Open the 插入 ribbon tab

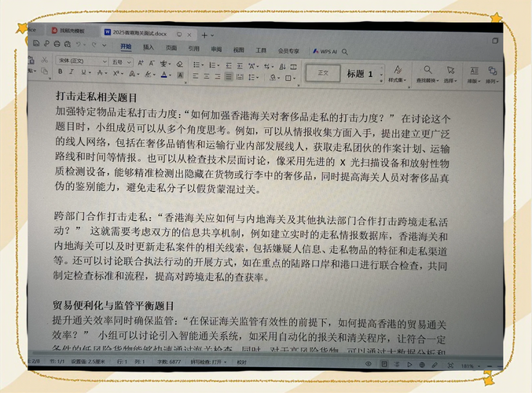click(149, 47)
